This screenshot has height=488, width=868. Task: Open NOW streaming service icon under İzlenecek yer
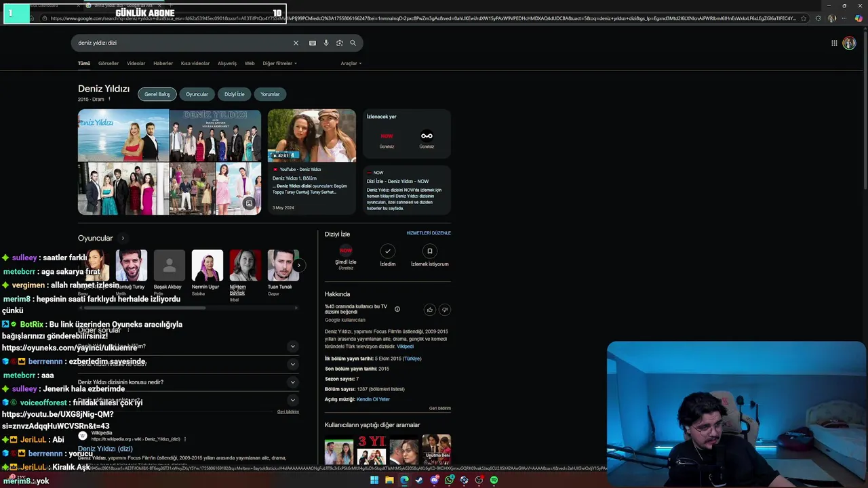point(387,136)
